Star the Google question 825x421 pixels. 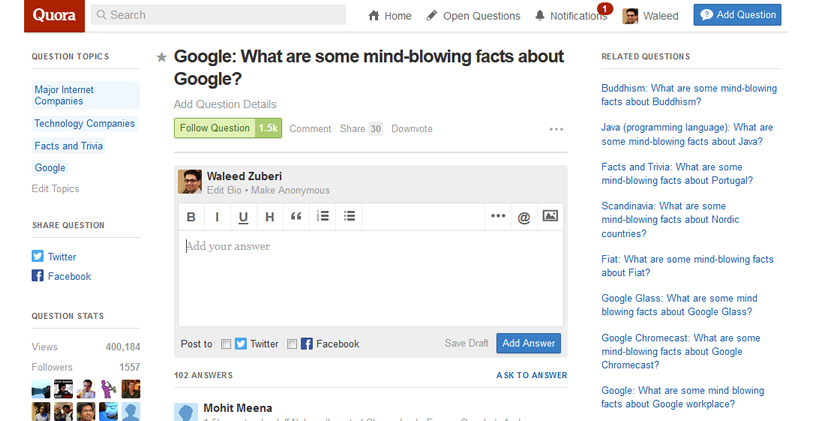(162, 58)
